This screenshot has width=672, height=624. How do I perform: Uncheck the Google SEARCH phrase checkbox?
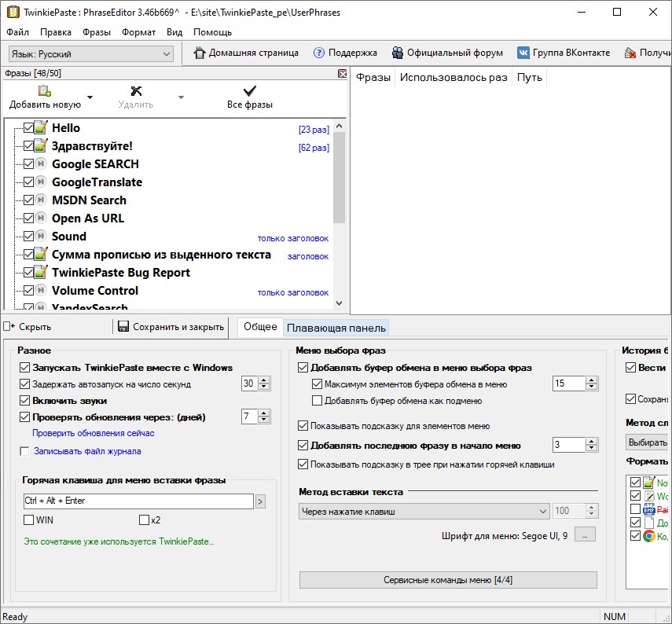tap(29, 163)
